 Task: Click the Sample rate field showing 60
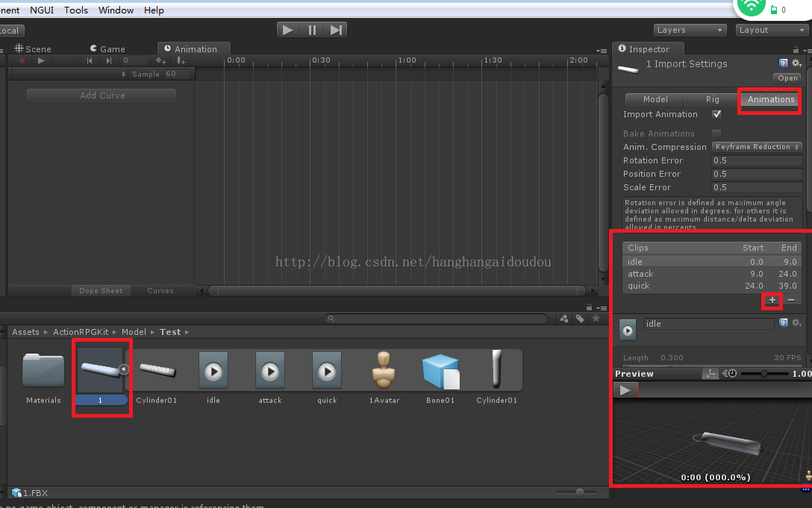tap(178, 74)
